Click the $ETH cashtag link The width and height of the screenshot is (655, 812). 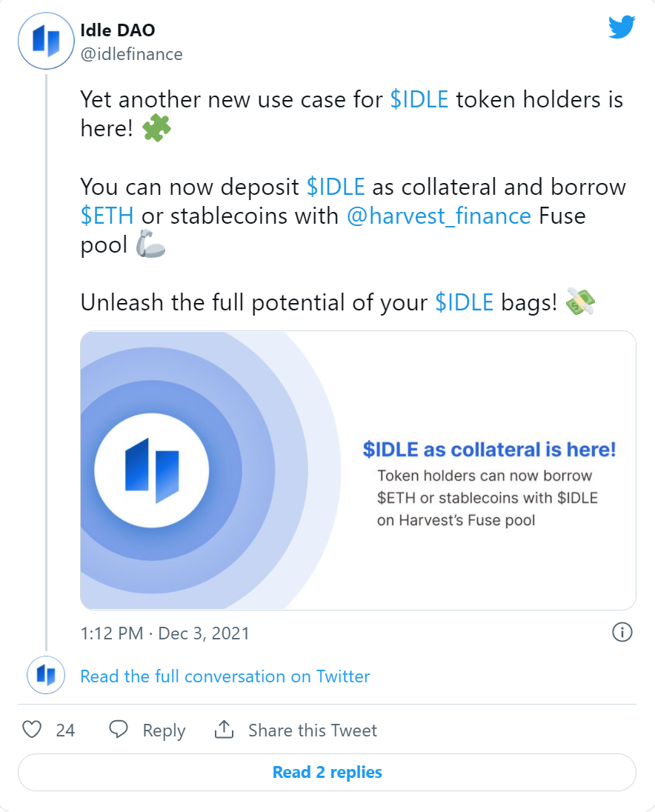tap(107, 216)
